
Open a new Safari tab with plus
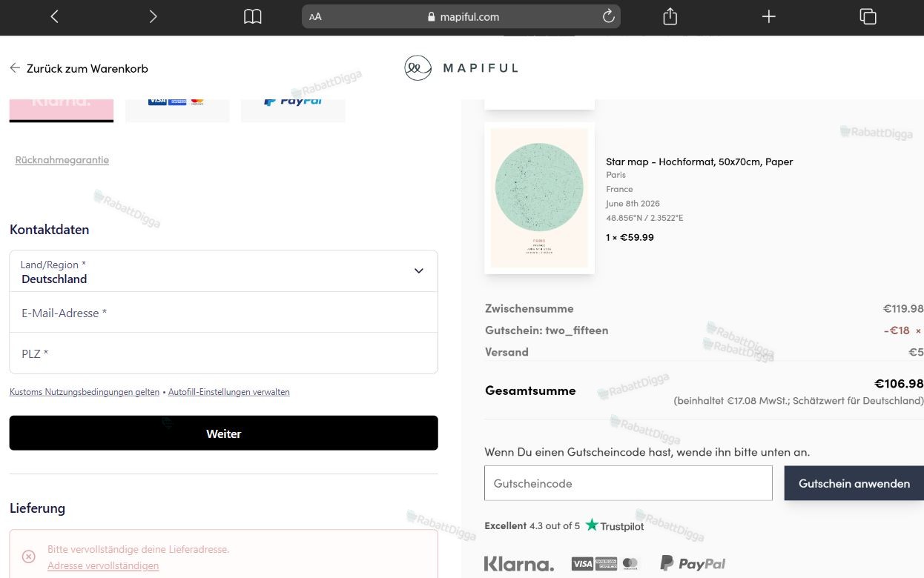tap(769, 16)
